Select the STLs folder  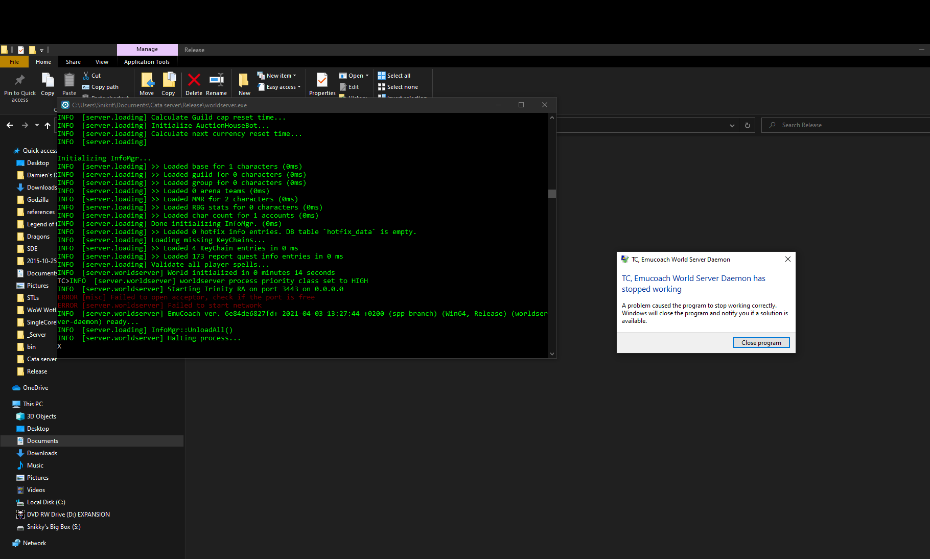pyautogui.click(x=28, y=298)
